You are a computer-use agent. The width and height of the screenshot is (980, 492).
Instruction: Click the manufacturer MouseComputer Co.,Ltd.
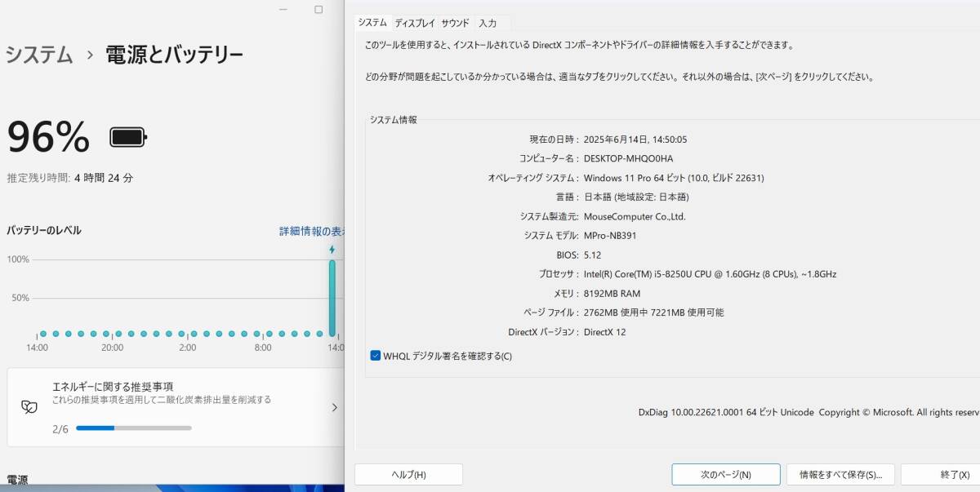[635, 216]
